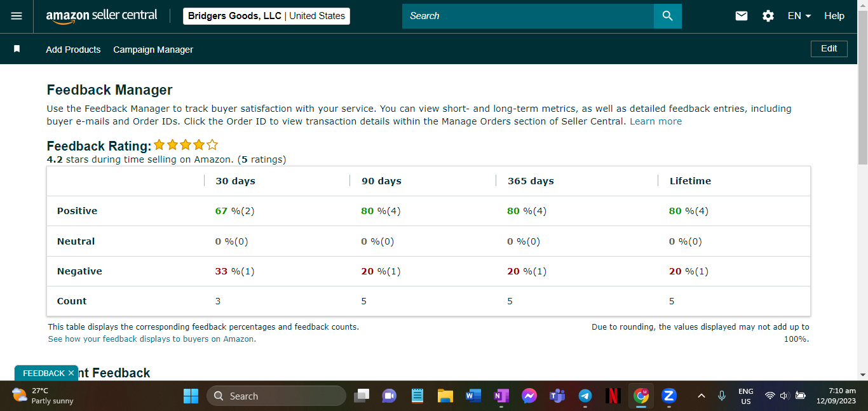This screenshot has height=411, width=868.
Task: Open the volume speaker tray icon
Action: [x=784, y=396]
